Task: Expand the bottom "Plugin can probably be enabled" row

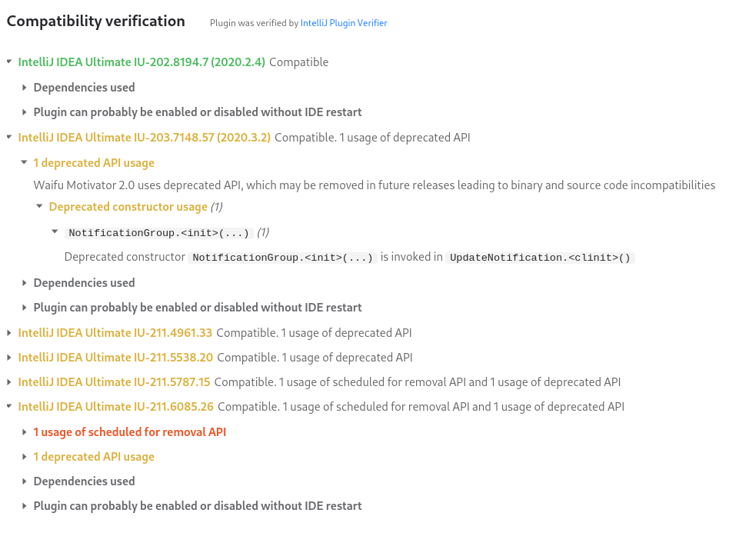Action: click(x=24, y=506)
